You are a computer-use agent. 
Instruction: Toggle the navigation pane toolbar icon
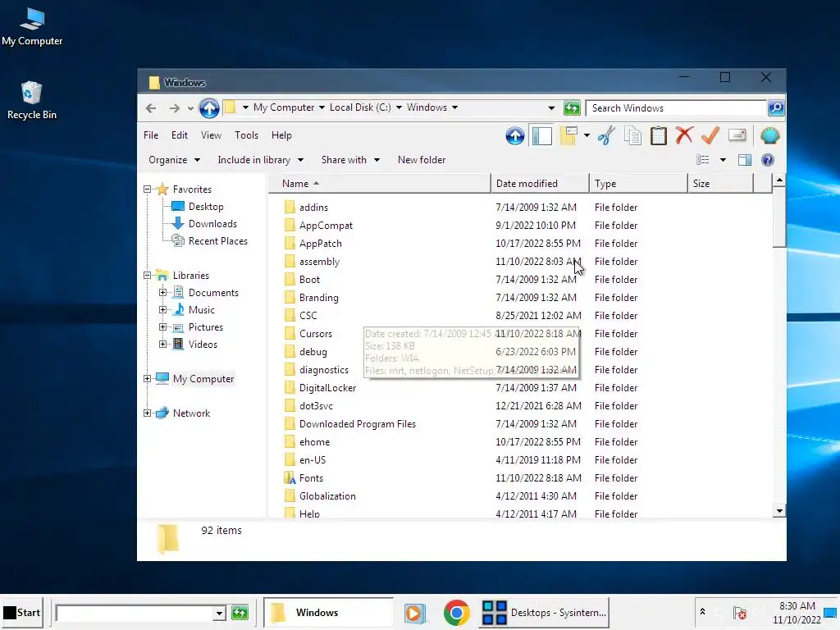pyautogui.click(x=541, y=135)
